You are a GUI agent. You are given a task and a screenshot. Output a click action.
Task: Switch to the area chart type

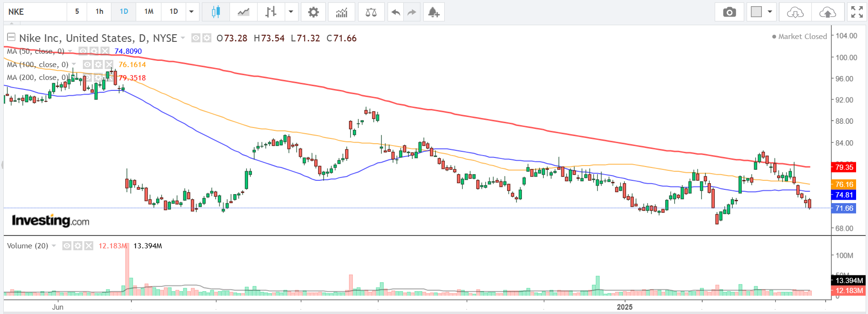coord(243,12)
